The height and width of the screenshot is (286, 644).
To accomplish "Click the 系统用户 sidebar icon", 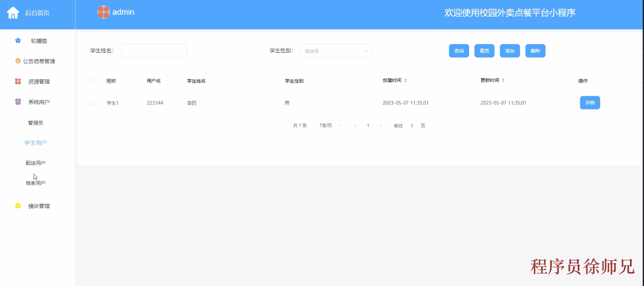I will [x=17, y=101].
